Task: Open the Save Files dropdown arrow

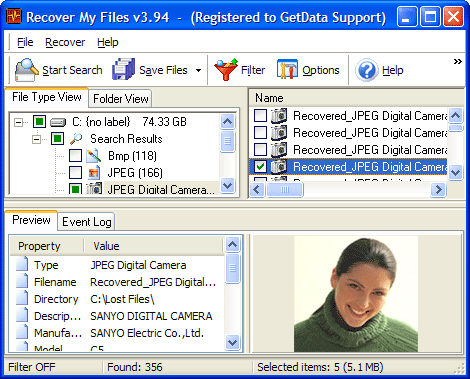Action: click(x=198, y=70)
